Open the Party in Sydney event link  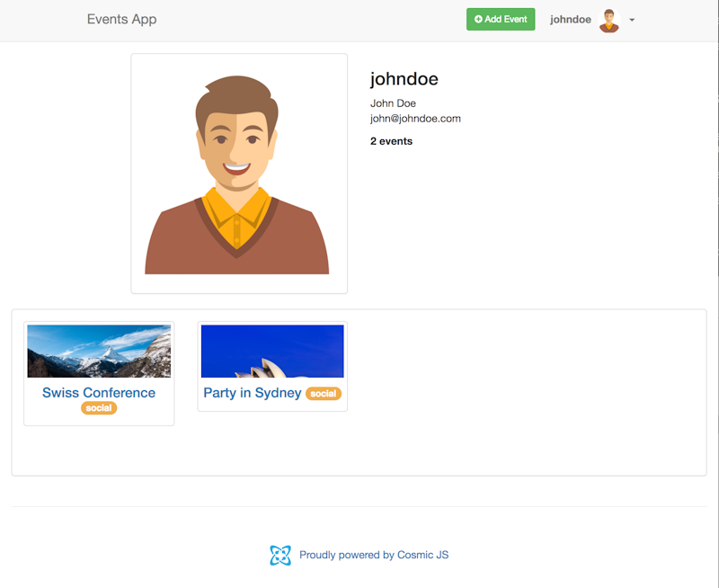253,393
